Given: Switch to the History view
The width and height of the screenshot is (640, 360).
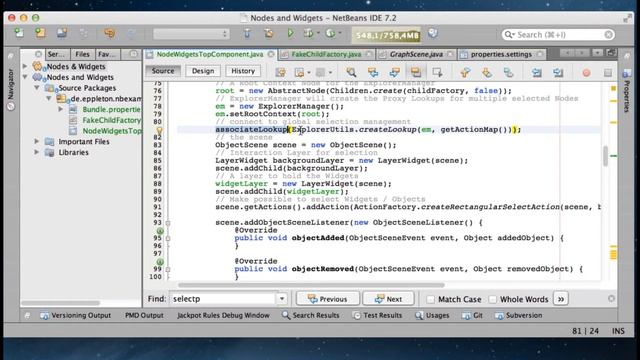Looking at the screenshot, I should (243, 71).
